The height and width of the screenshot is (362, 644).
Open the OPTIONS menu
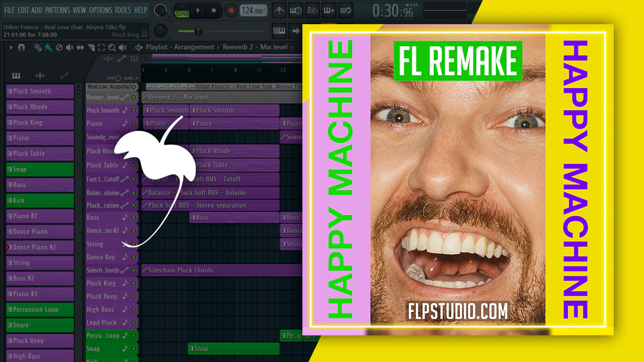click(101, 10)
